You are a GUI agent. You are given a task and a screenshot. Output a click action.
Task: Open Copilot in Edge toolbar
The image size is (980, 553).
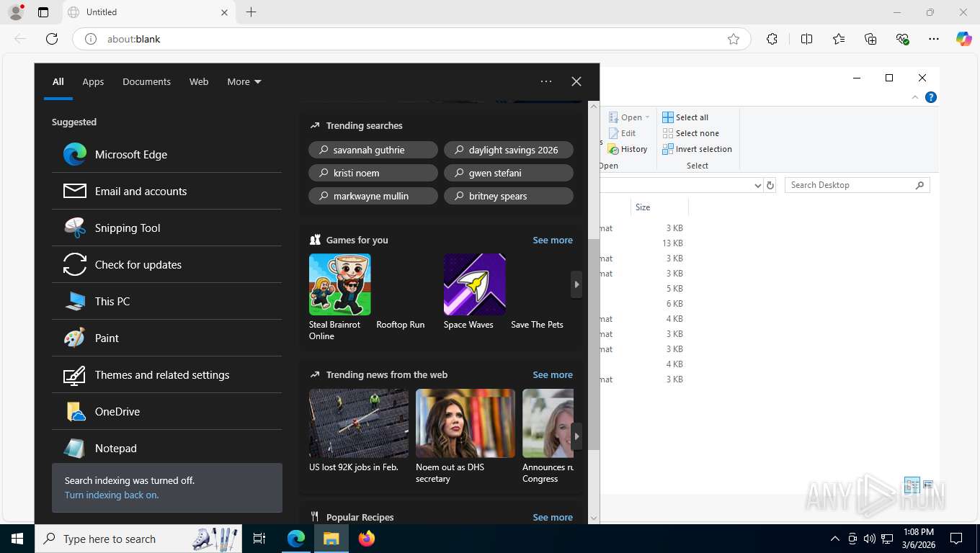pyautogui.click(x=964, y=39)
